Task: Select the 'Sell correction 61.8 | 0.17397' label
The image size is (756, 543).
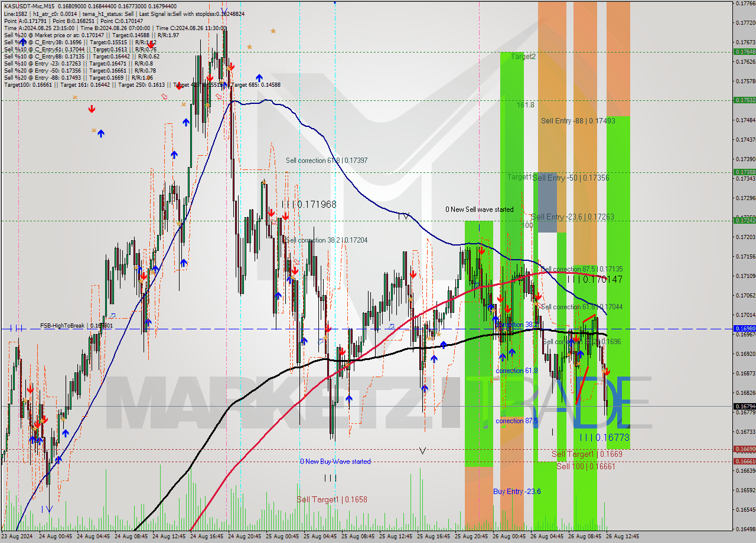Action: [327, 161]
